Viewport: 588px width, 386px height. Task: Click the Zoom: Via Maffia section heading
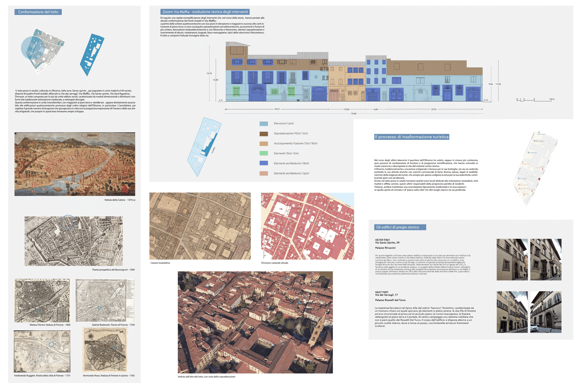[x=205, y=12]
